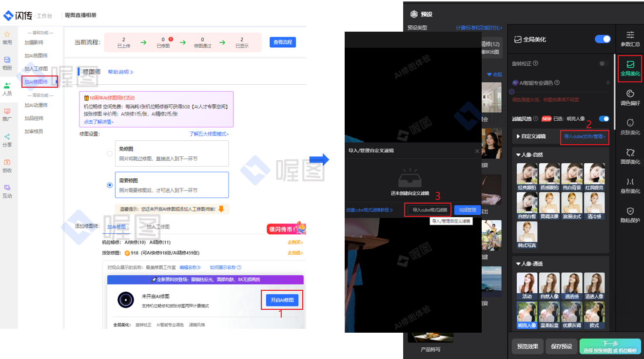The height and width of the screenshot is (359, 644).
Task: Switch to 加AI修图 tab
Action: pyautogui.click(x=117, y=227)
